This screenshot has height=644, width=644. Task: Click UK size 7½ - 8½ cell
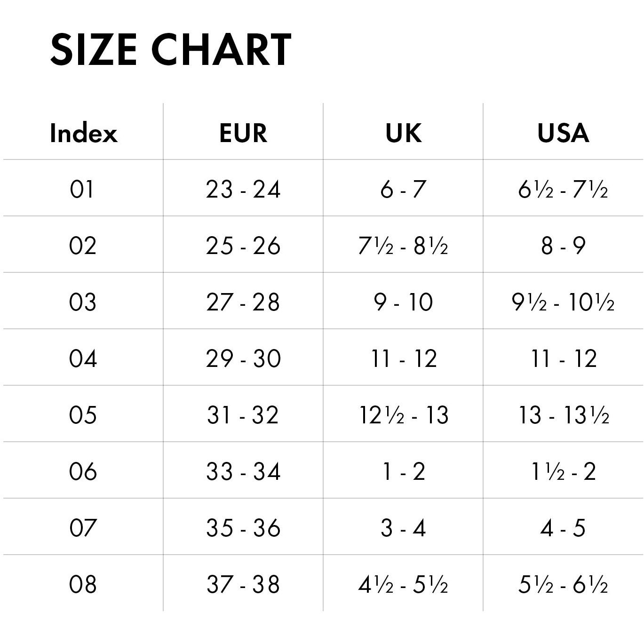(x=403, y=246)
